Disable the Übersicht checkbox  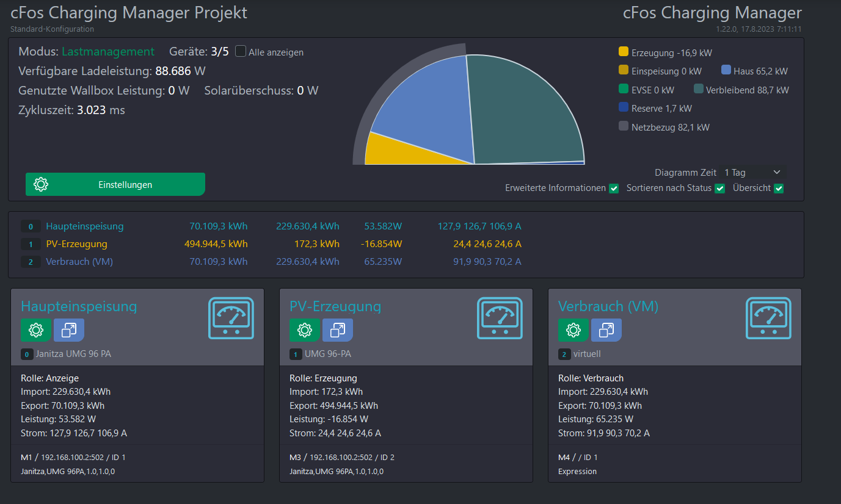[x=779, y=189]
